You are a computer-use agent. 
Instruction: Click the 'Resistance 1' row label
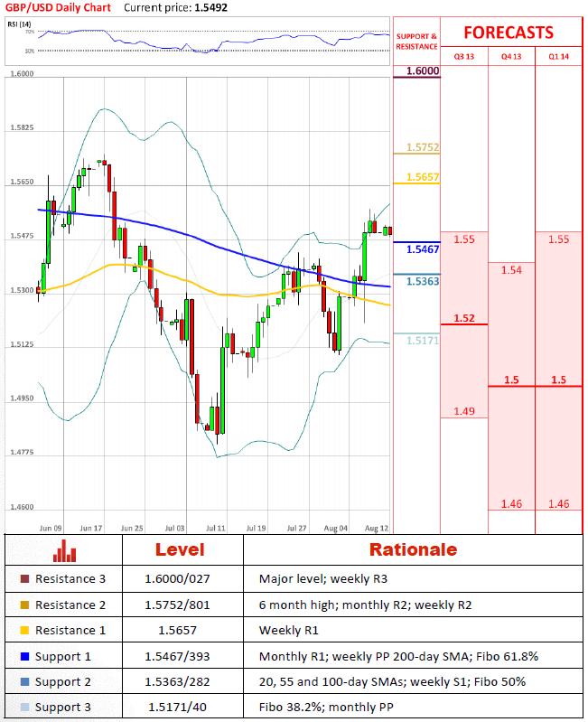[x=70, y=631]
